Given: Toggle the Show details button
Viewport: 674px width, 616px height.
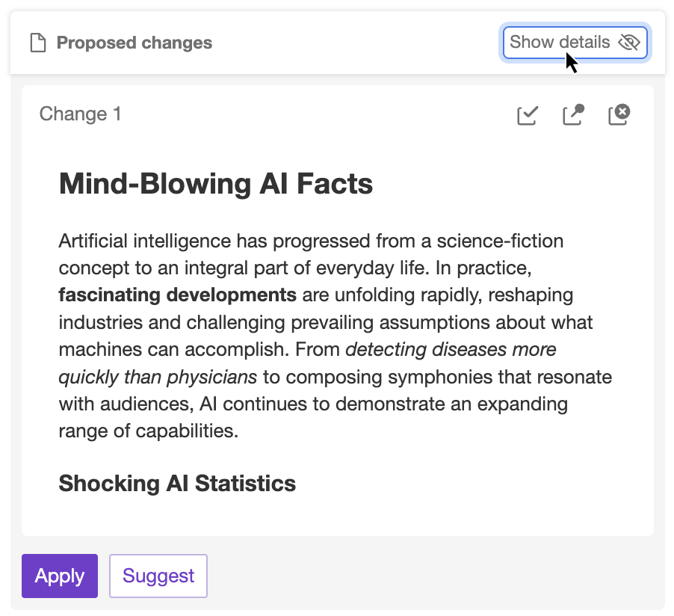Looking at the screenshot, I should point(560,43).
